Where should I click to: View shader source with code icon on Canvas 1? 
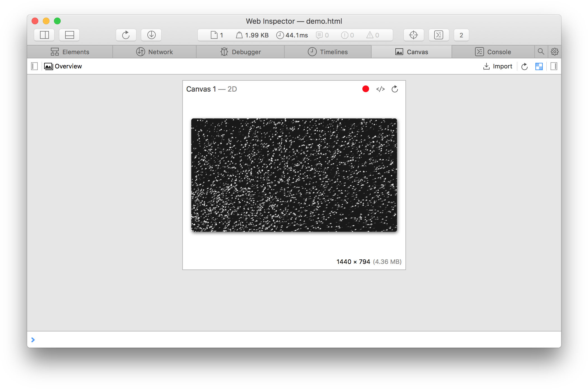[x=380, y=89]
